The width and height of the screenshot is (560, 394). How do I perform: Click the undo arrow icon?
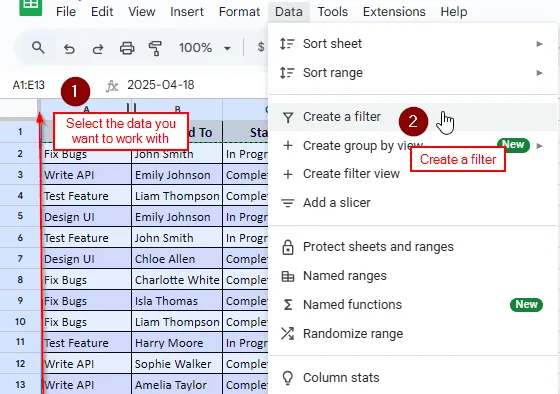(69, 48)
